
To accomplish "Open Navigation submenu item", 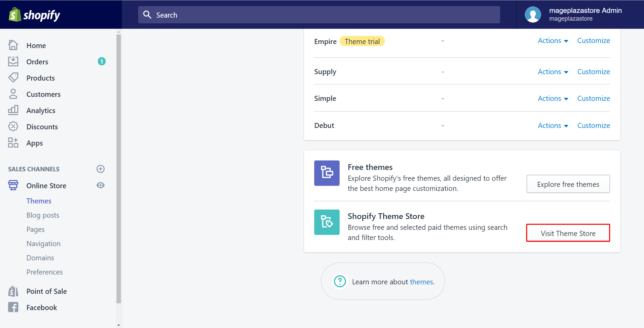I will point(44,244).
